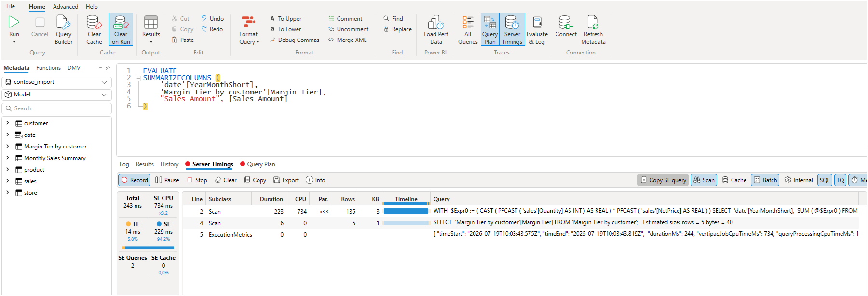The height and width of the screenshot is (296, 868).
Task: Enable the All Queries trace
Action: 468,30
